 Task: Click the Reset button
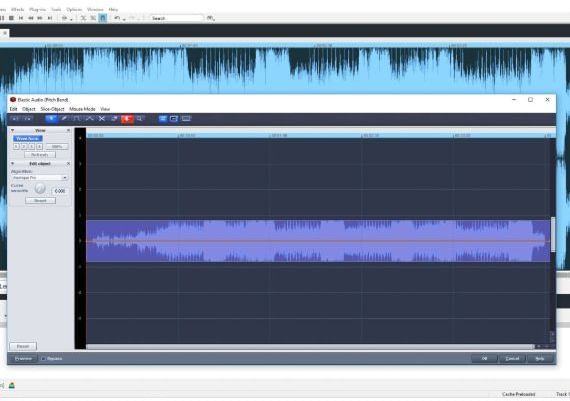[x=23, y=346]
